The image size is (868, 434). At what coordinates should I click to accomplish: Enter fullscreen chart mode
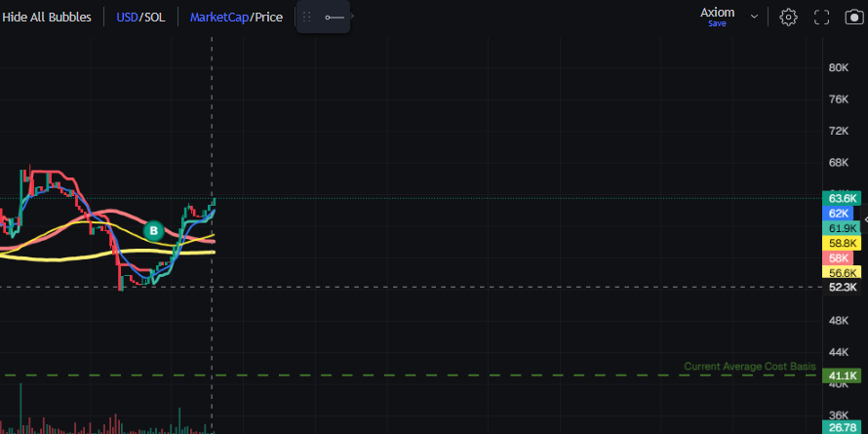821,18
